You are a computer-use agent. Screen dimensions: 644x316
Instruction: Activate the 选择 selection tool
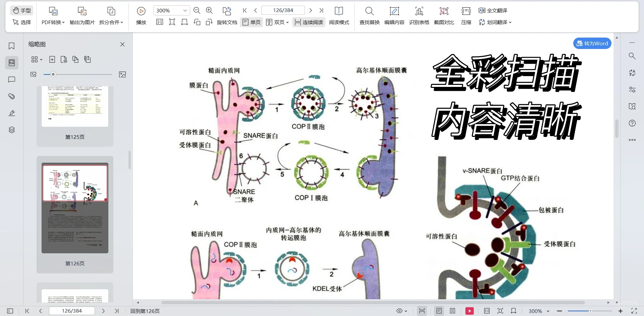tap(22, 22)
